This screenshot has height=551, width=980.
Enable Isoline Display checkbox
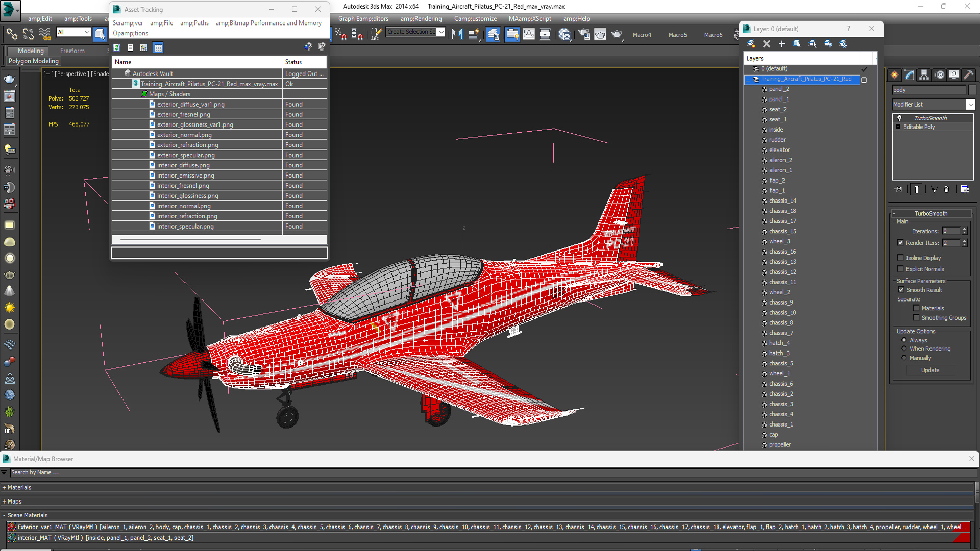coord(900,258)
